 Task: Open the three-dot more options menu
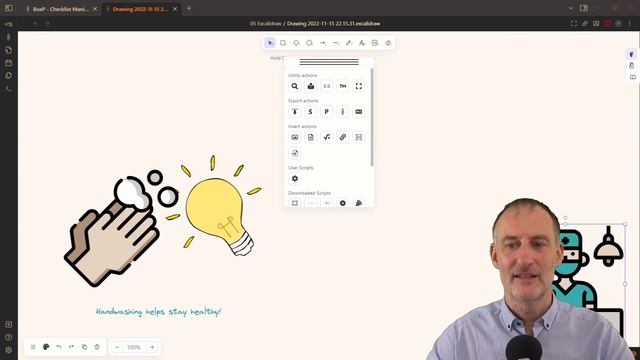click(x=630, y=24)
